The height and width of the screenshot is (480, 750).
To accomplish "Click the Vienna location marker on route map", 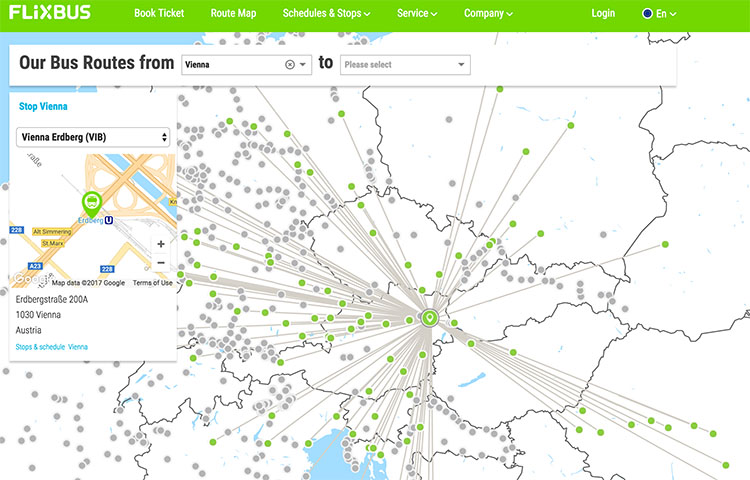I will pyautogui.click(x=430, y=318).
